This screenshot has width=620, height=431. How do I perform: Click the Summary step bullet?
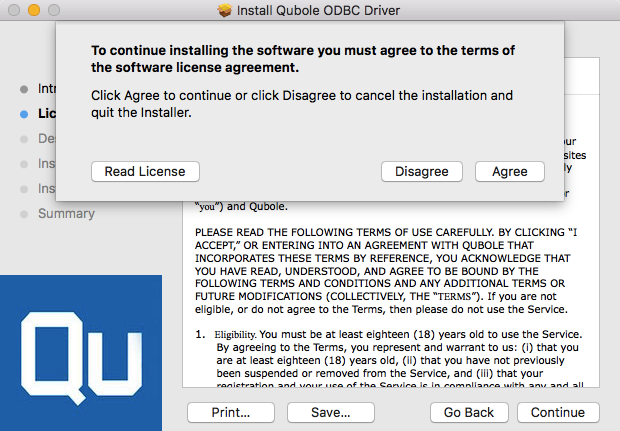pyautogui.click(x=24, y=214)
